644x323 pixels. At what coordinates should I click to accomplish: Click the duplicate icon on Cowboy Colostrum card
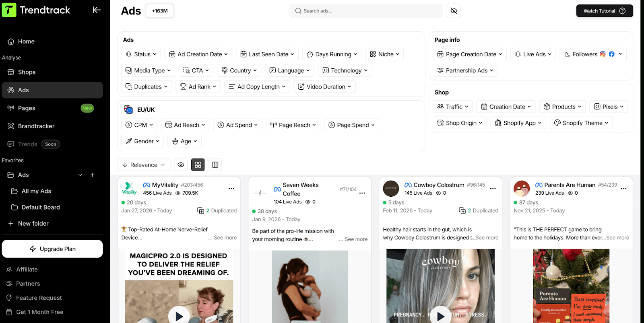[462, 211]
